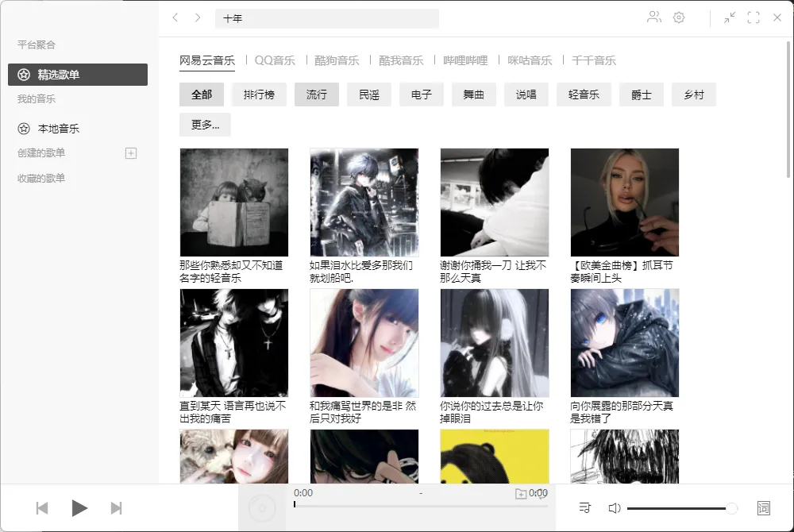Switch to mini mode with the shrink arrows icon

click(729, 17)
